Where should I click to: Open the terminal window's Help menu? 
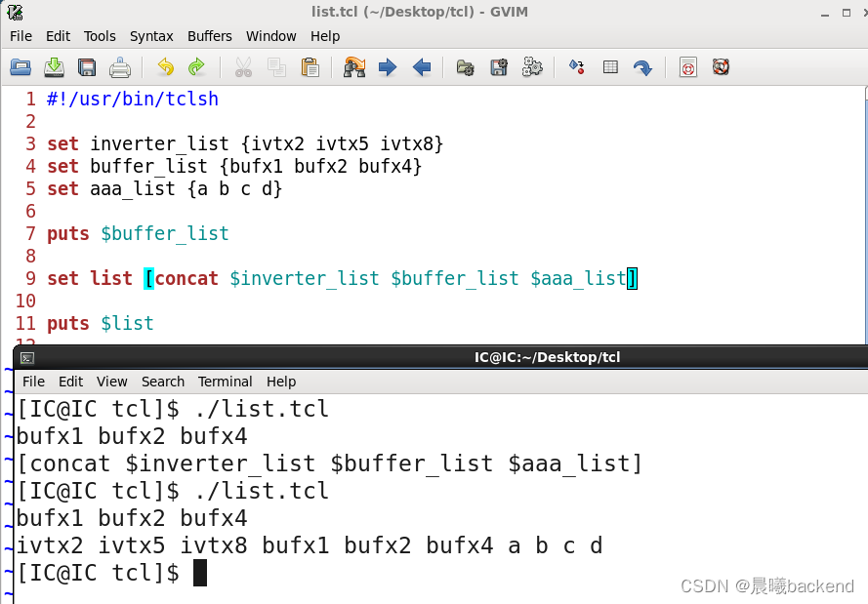click(x=281, y=382)
